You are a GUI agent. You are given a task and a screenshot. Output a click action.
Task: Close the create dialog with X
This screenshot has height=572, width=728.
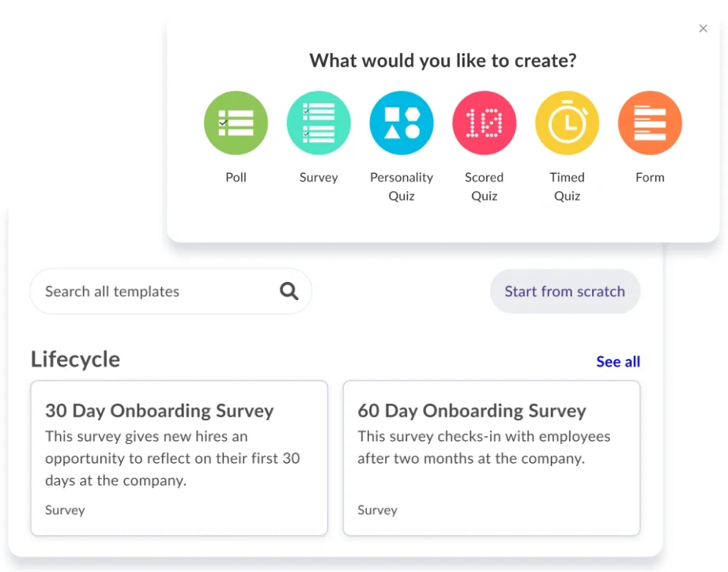(x=703, y=28)
